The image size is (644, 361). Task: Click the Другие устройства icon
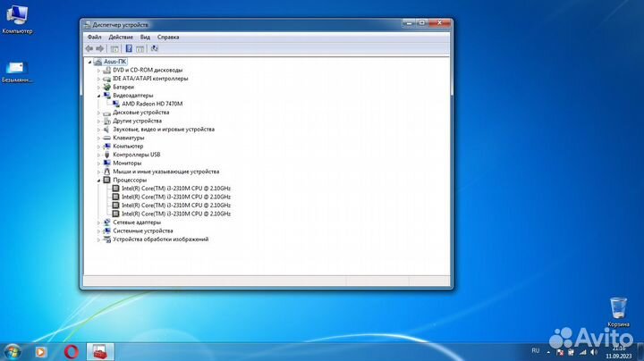click(106, 121)
